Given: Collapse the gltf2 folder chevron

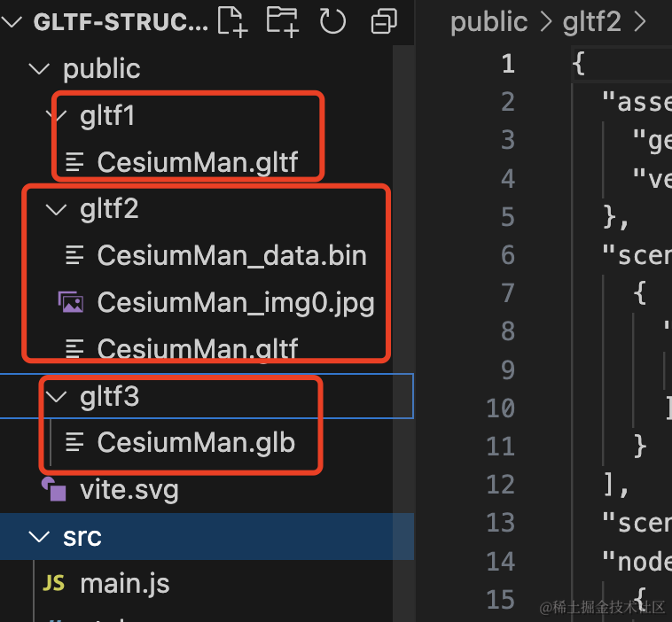Looking at the screenshot, I should pyautogui.click(x=56, y=209).
